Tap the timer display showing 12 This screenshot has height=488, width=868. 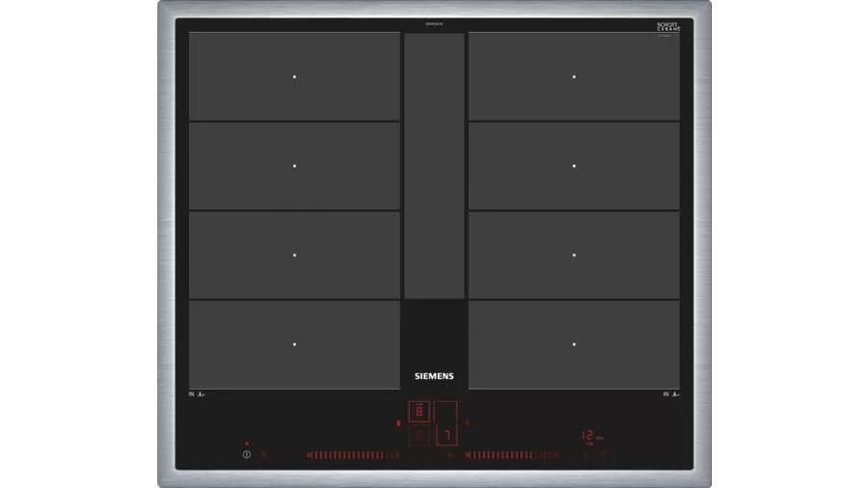coord(587,437)
